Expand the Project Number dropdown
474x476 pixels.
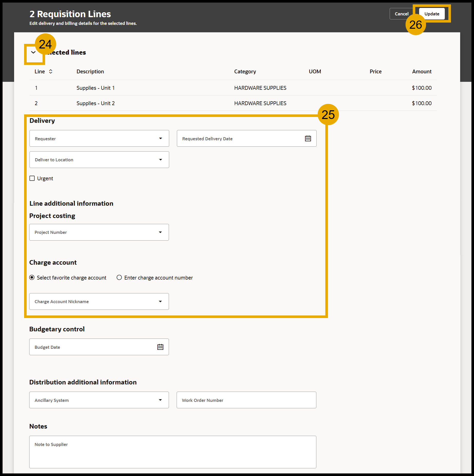click(x=160, y=232)
